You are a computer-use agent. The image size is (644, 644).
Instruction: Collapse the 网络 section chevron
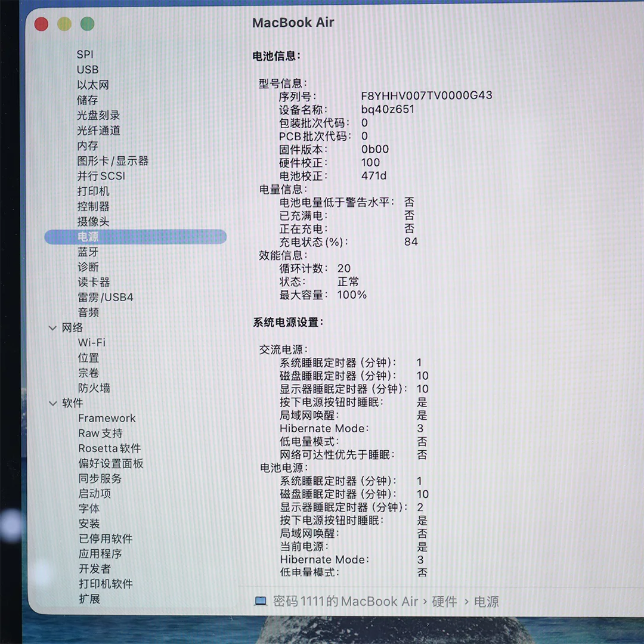coord(52,328)
